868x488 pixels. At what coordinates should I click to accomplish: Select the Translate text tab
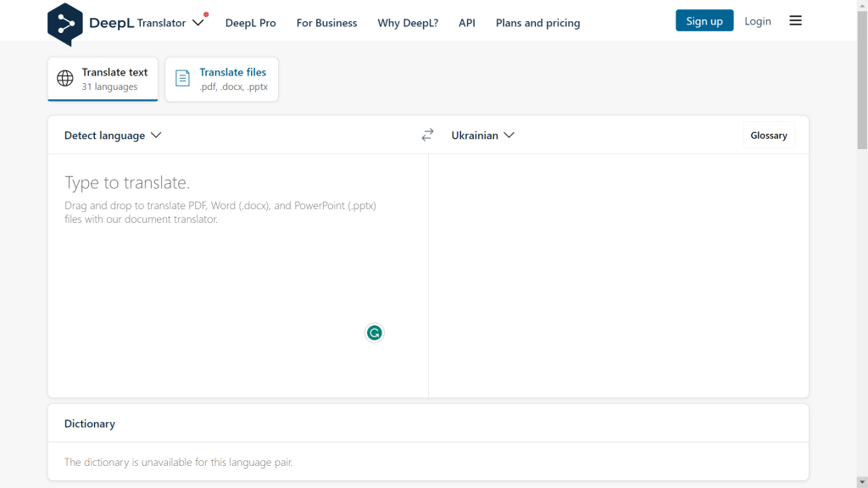click(x=103, y=79)
